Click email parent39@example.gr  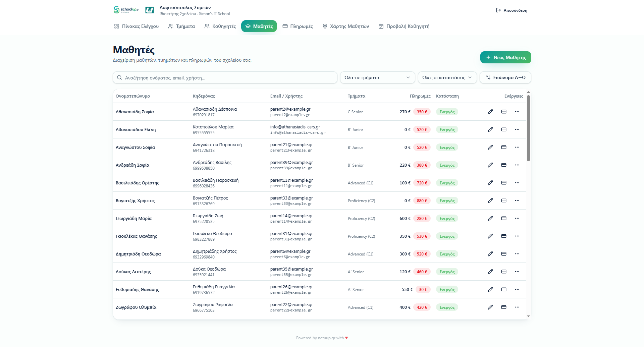pos(291,163)
